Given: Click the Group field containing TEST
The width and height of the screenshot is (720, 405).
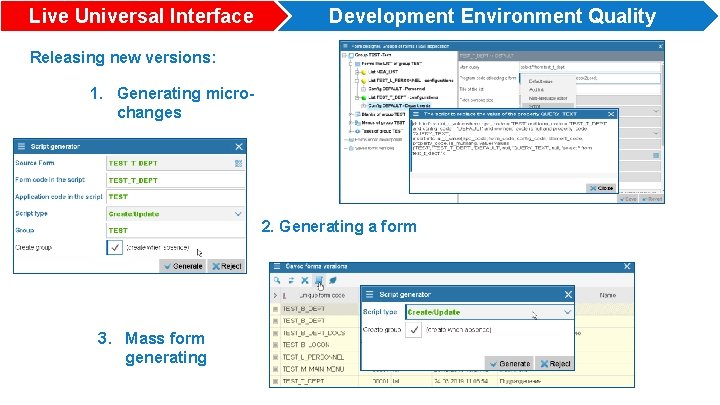Looking at the screenshot, I should pyautogui.click(x=175, y=231).
